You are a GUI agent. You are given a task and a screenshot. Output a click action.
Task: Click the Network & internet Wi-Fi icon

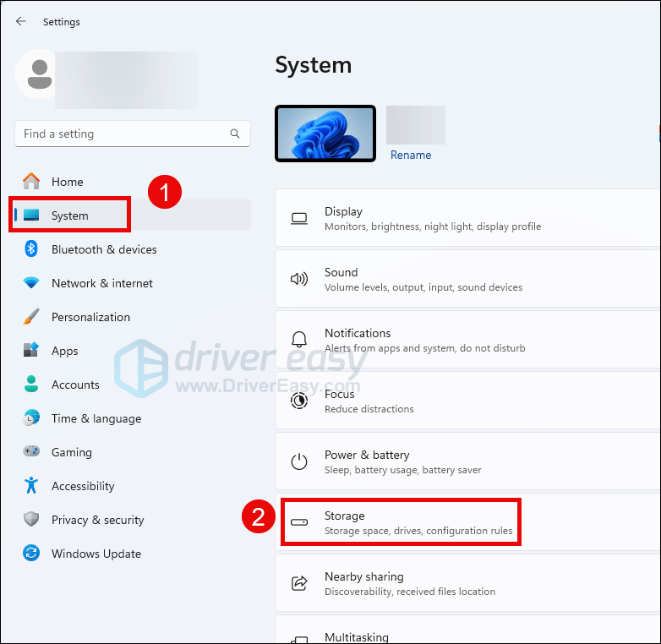(31, 283)
